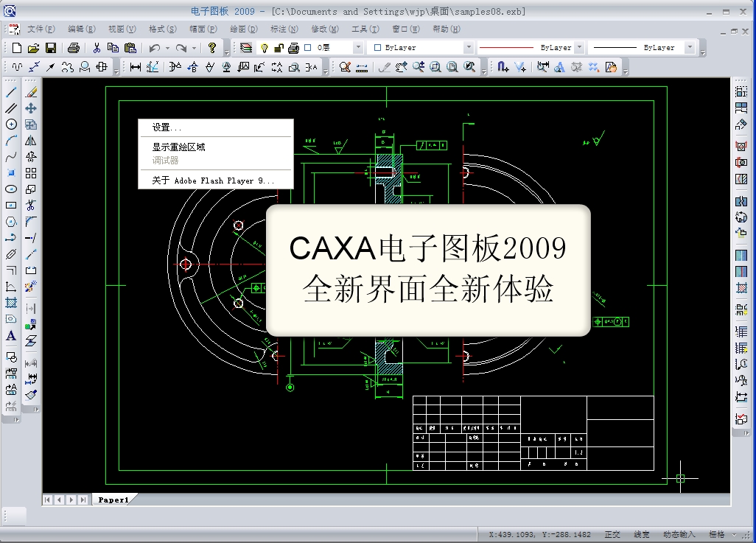Choose 显示重绘区域 in context menu
The image size is (756, 543).
(215, 147)
